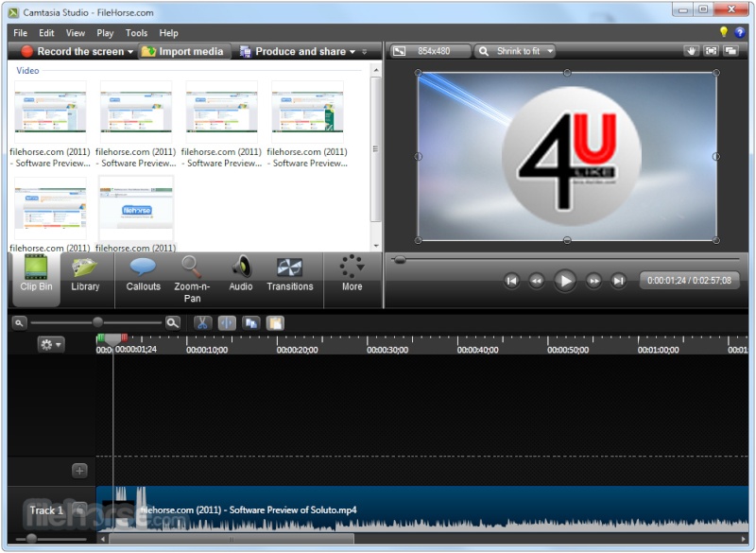Image resolution: width=756 pixels, height=553 pixels.
Task: Click the Track 1 label
Action: (46, 510)
